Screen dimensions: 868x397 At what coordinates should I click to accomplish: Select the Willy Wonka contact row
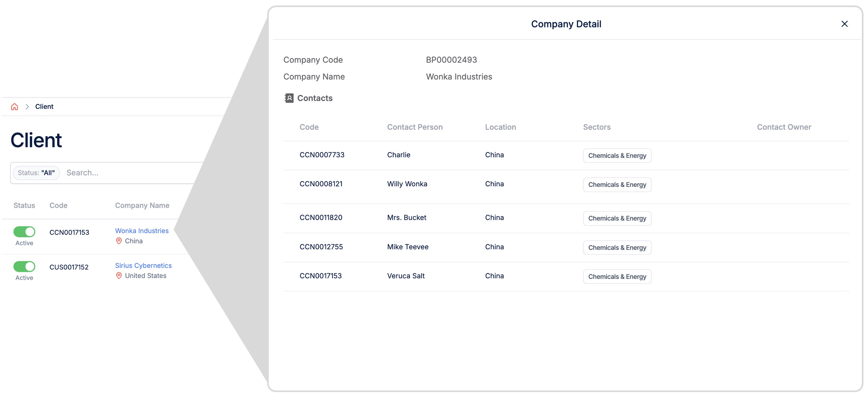pos(407,184)
